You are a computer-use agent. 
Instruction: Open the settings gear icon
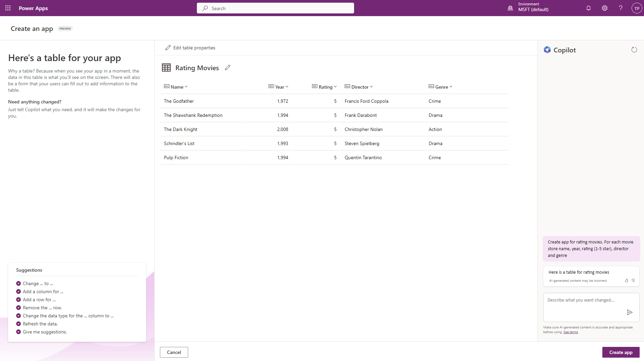(x=604, y=8)
